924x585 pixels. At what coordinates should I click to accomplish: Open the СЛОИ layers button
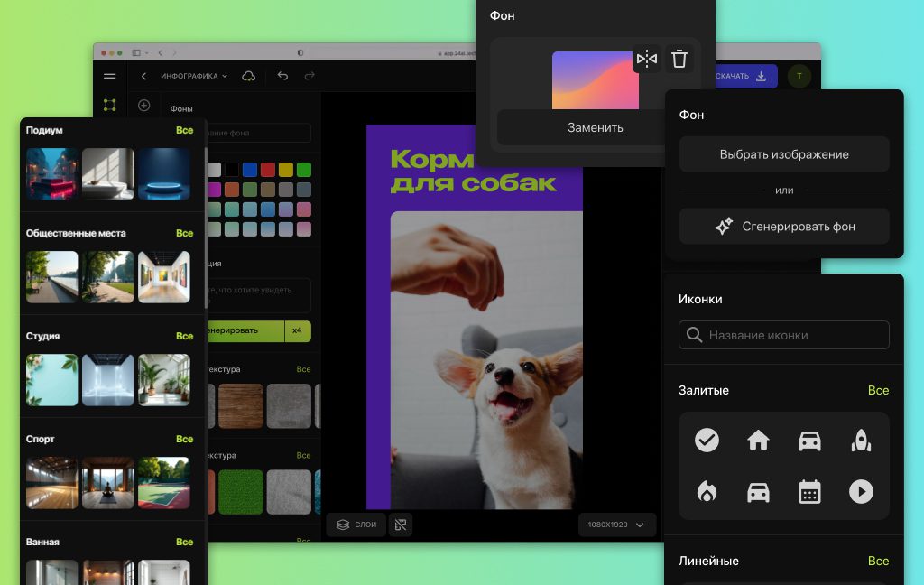coord(356,525)
